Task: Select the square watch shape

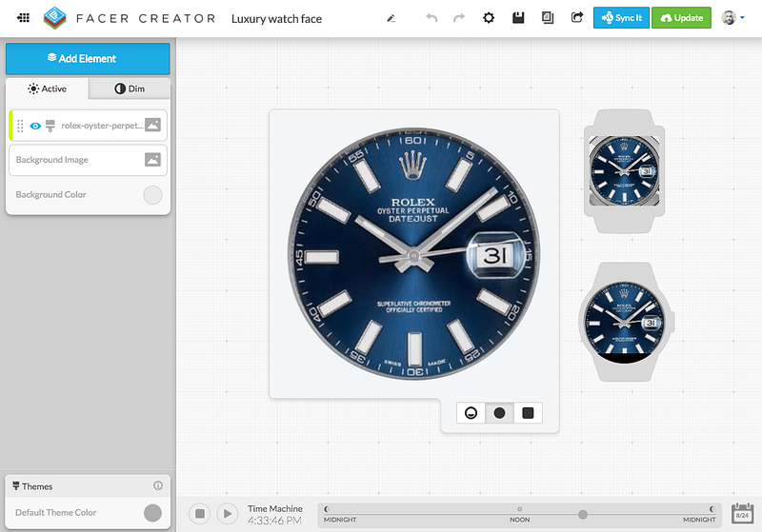Action: point(528,413)
